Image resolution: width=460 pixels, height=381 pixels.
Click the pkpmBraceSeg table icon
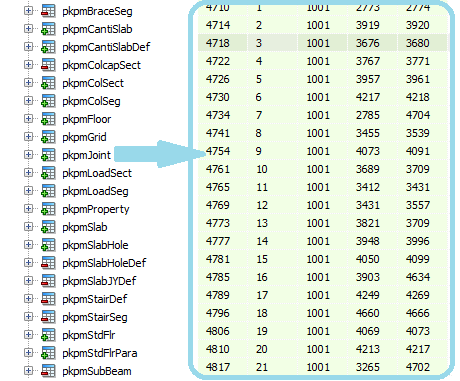coord(48,11)
